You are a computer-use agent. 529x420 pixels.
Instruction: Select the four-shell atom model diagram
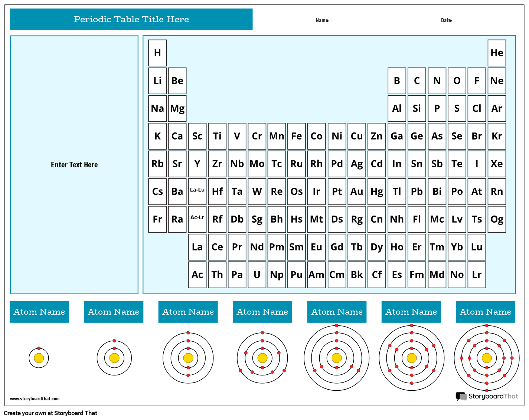click(x=262, y=358)
